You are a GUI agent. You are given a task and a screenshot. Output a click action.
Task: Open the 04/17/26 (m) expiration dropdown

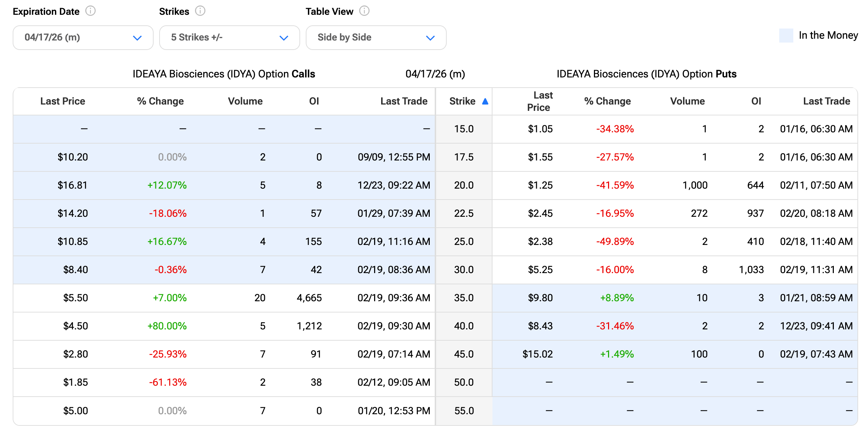[83, 38]
